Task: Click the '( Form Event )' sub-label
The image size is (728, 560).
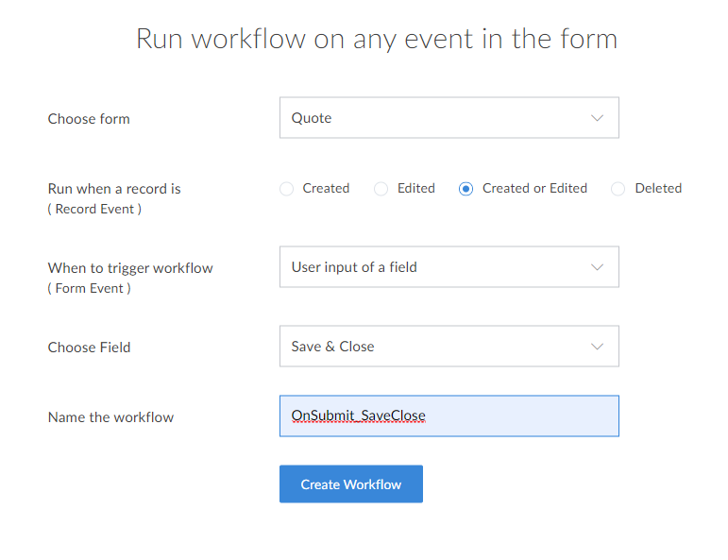Action: pos(89,288)
